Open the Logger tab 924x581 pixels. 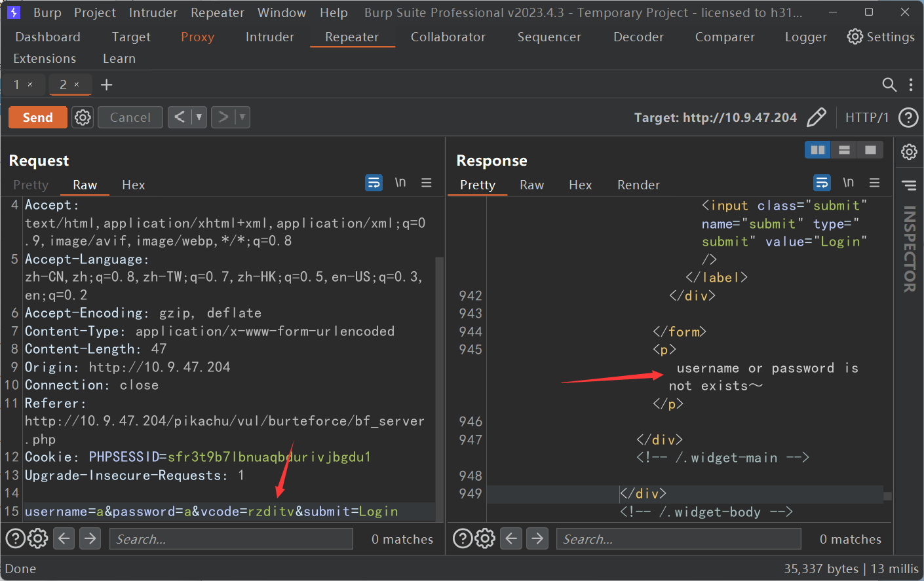[x=805, y=37]
